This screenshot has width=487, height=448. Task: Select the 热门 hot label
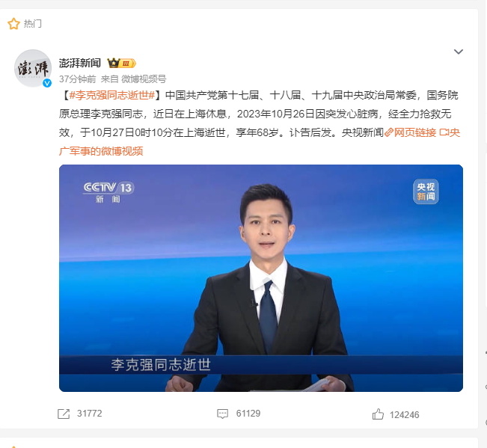[33, 24]
